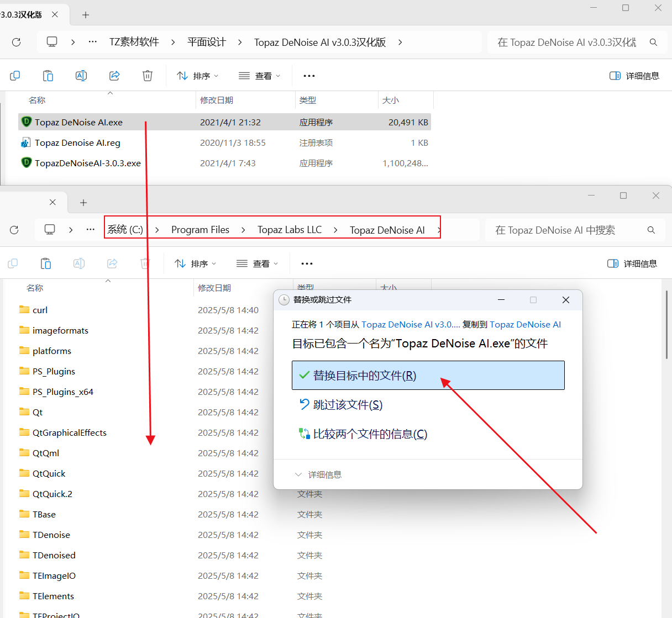The image size is (672, 618).
Task: Click search icon in top window
Action: click(x=653, y=42)
